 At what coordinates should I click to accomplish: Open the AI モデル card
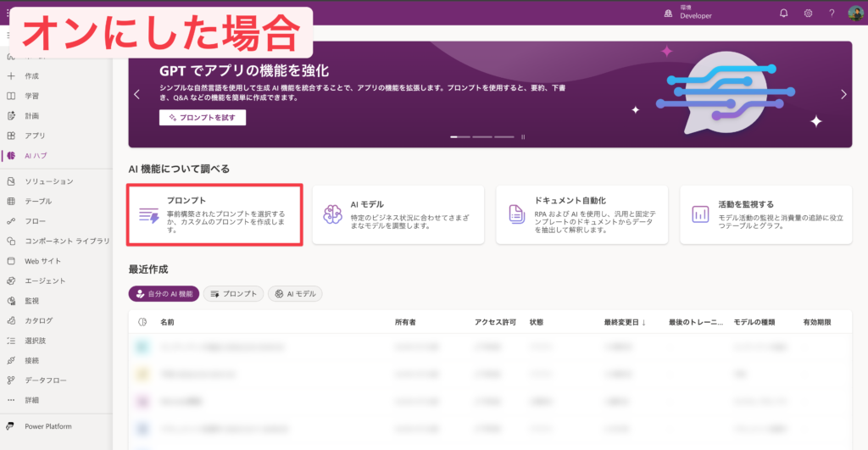[398, 215]
